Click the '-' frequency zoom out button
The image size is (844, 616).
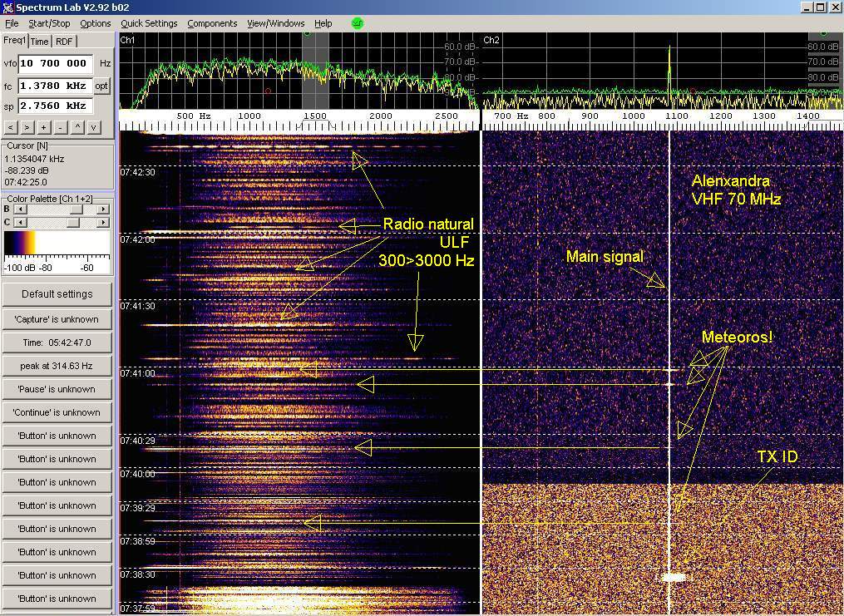[60, 127]
